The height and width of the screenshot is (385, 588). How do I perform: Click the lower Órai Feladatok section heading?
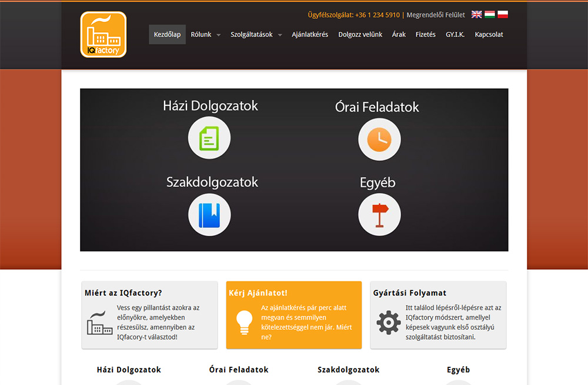239,370
